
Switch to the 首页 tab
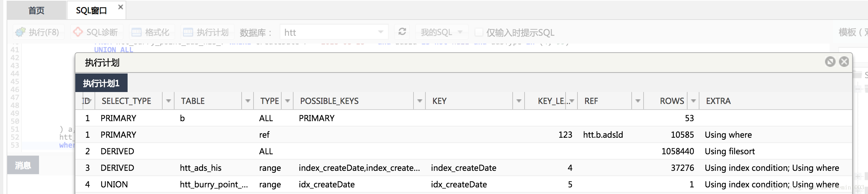pos(36,11)
